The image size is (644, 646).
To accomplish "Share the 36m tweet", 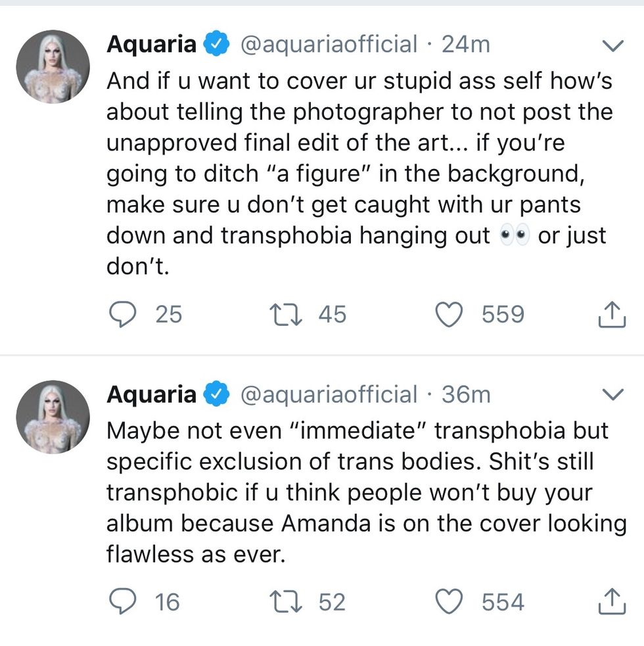I will point(610,603).
